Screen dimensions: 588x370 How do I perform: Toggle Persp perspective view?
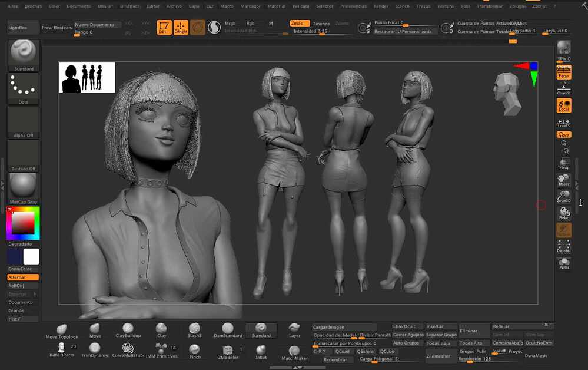click(564, 72)
